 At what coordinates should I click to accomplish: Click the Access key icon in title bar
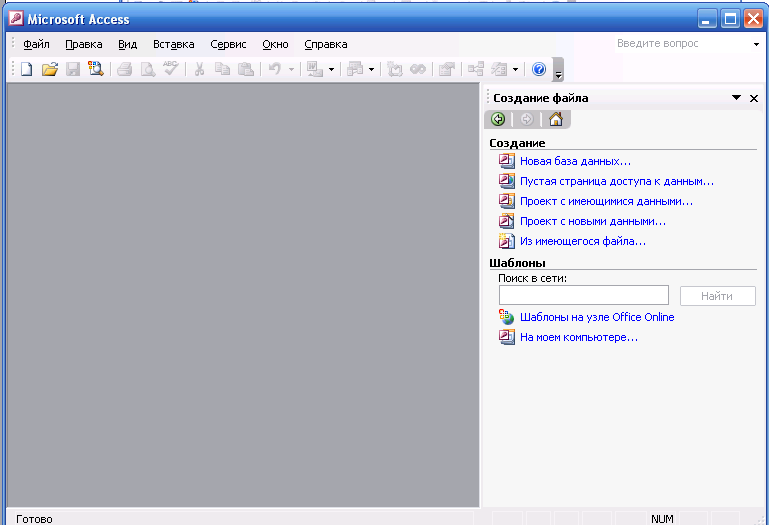[16, 19]
